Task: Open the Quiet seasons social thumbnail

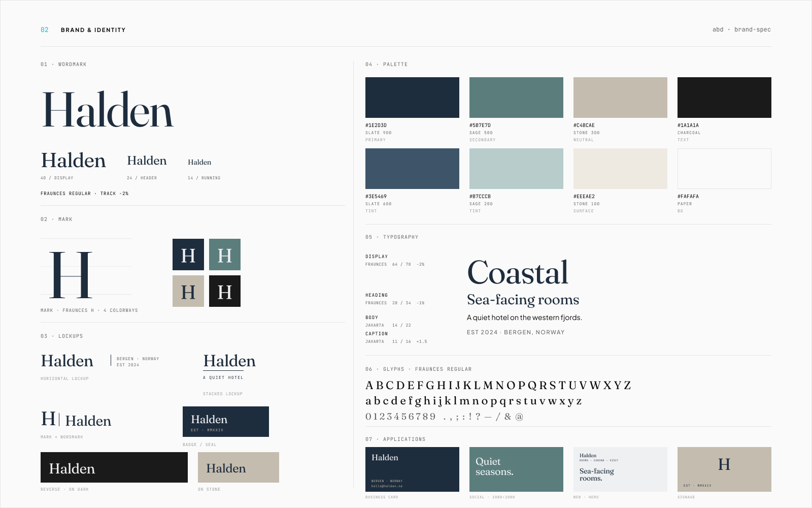Action: point(516,469)
